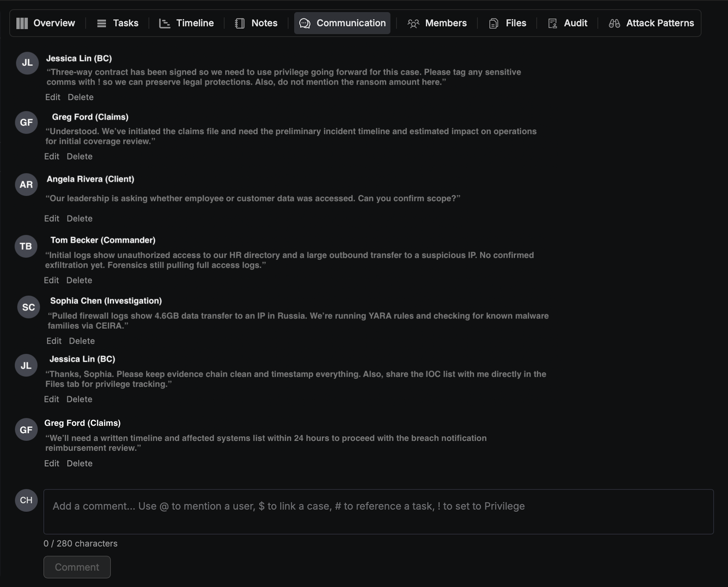This screenshot has width=728, height=587.
Task: Delete Greg Ford's last comment
Action: tap(79, 463)
